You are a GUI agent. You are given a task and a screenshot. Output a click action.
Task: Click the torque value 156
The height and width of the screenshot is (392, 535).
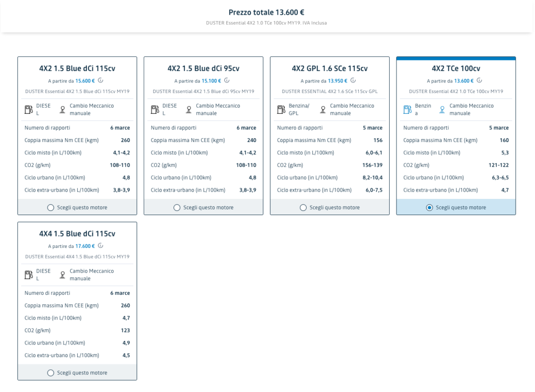pos(378,140)
